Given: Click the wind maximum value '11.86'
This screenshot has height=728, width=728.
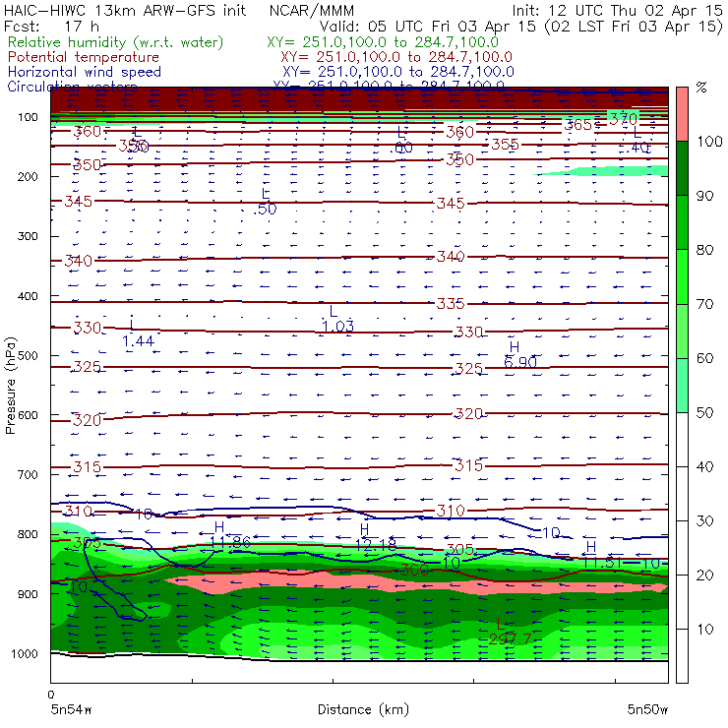Looking at the screenshot, I should tap(230, 542).
